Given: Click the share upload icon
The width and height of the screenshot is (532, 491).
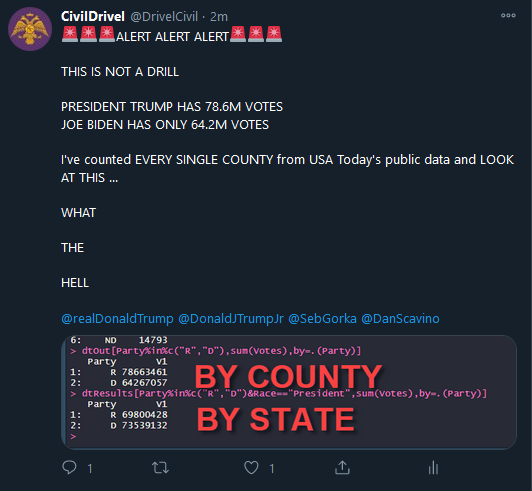Looking at the screenshot, I should click(x=342, y=468).
